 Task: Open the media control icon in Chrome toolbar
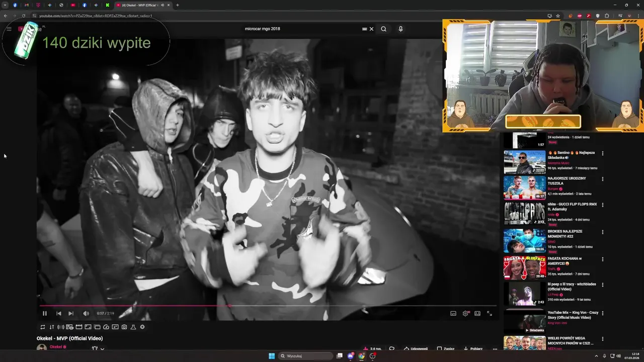(620, 16)
